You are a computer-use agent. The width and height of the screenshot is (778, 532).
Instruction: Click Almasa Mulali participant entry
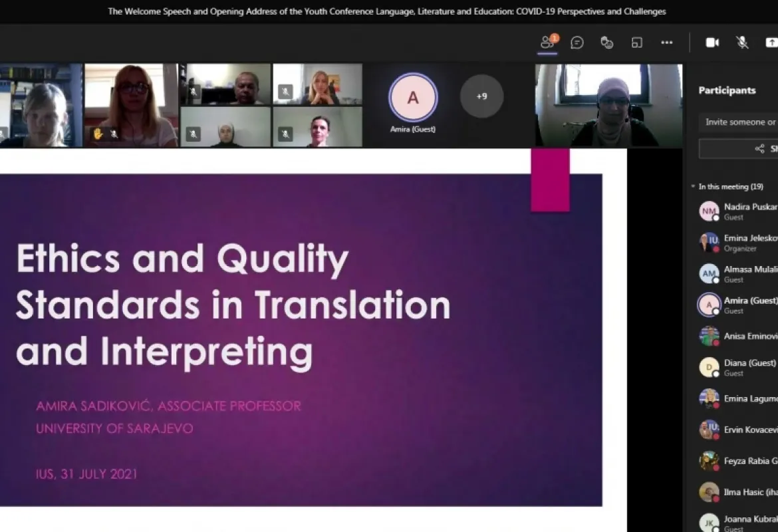(738, 274)
